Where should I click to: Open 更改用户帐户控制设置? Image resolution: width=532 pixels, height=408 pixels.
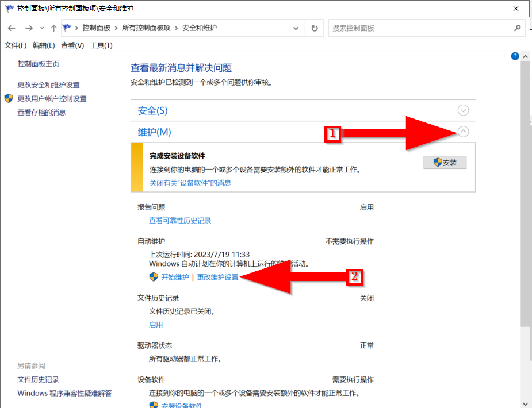tap(52, 99)
